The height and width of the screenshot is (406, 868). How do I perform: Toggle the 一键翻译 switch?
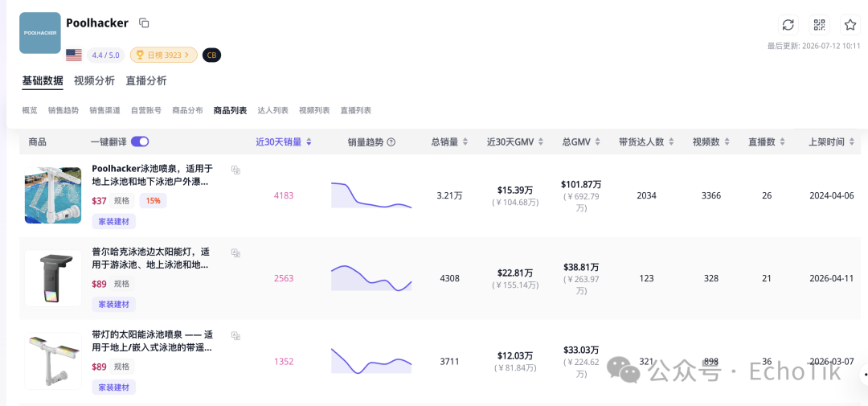coord(140,141)
